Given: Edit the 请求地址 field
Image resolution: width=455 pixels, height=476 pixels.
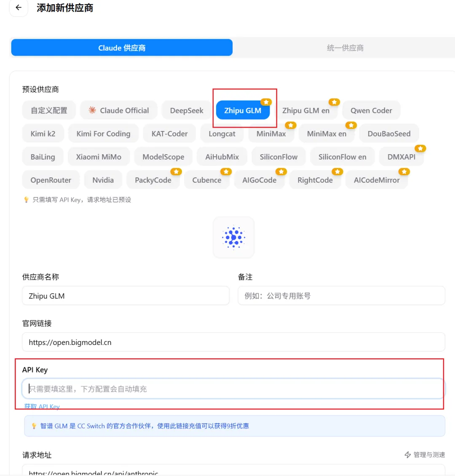Looking at the screenshot, I should [x=234, y=470].
